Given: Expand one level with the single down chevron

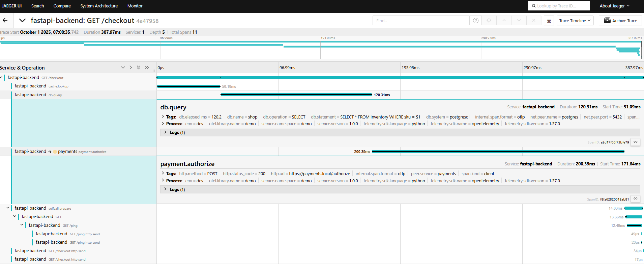Looking at the screenshot, I should pos(123,68).
